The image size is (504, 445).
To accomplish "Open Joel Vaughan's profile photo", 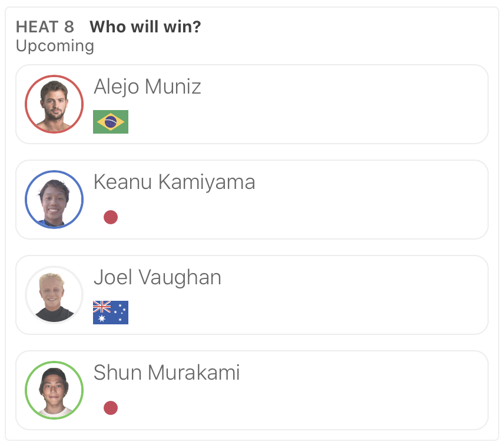I will (54, 295).
